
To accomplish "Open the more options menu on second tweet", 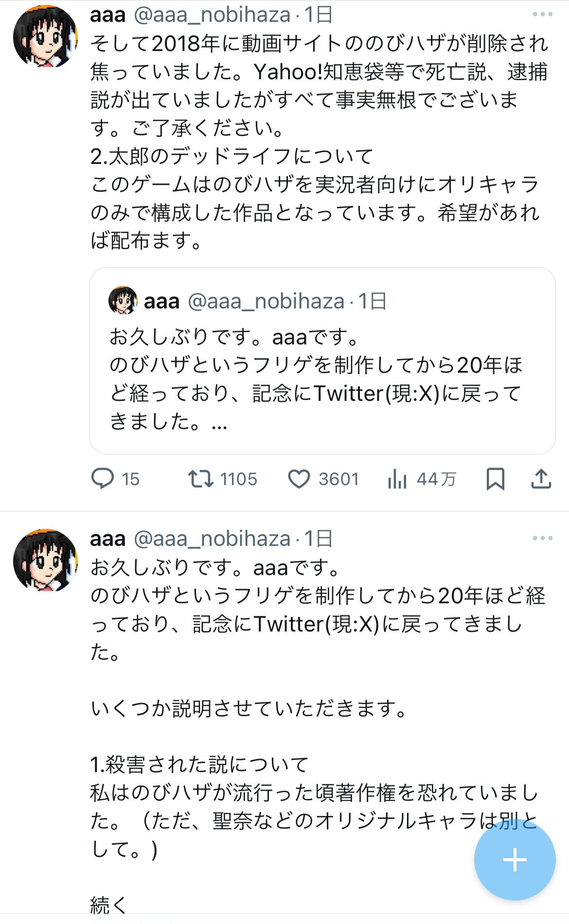I will click(542, 538).
